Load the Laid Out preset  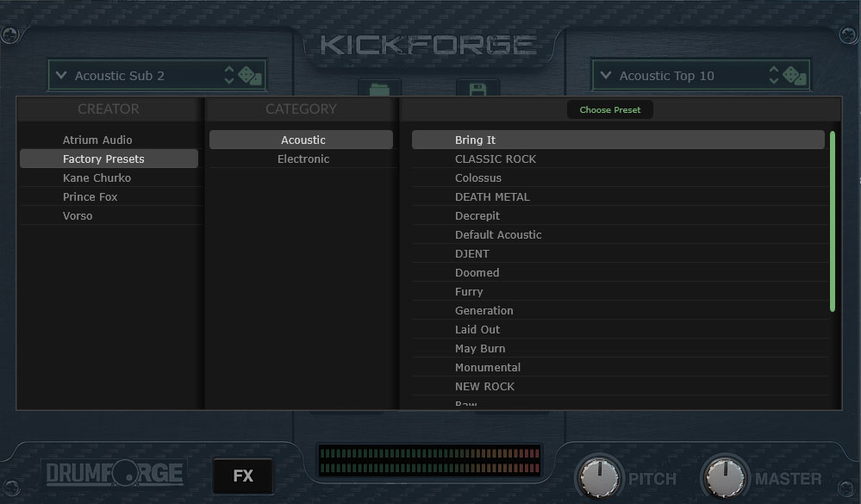(618, 329)
